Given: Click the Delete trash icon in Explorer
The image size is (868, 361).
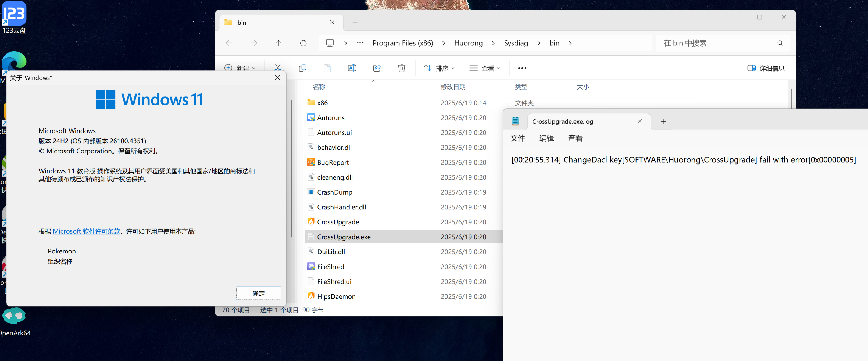Looking at the screenshot, I should (401, 68).
